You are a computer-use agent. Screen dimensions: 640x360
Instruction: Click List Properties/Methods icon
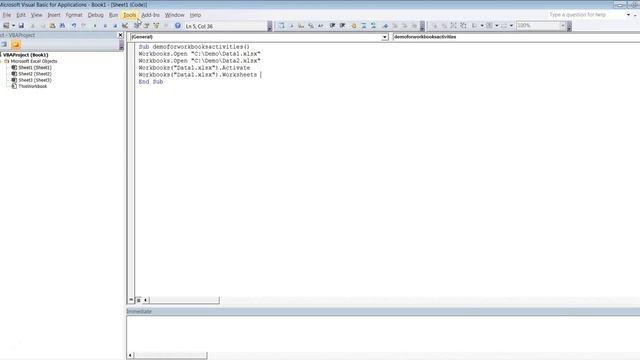point(281,26)
